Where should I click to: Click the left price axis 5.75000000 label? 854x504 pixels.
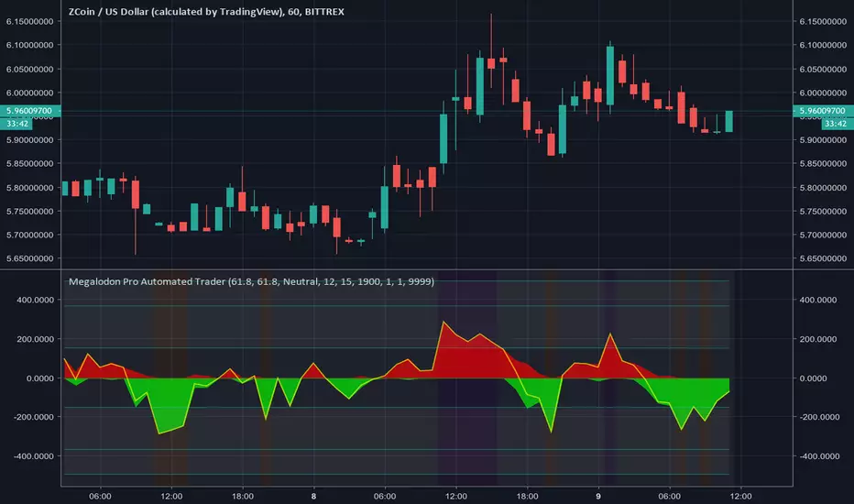point(30,211)
